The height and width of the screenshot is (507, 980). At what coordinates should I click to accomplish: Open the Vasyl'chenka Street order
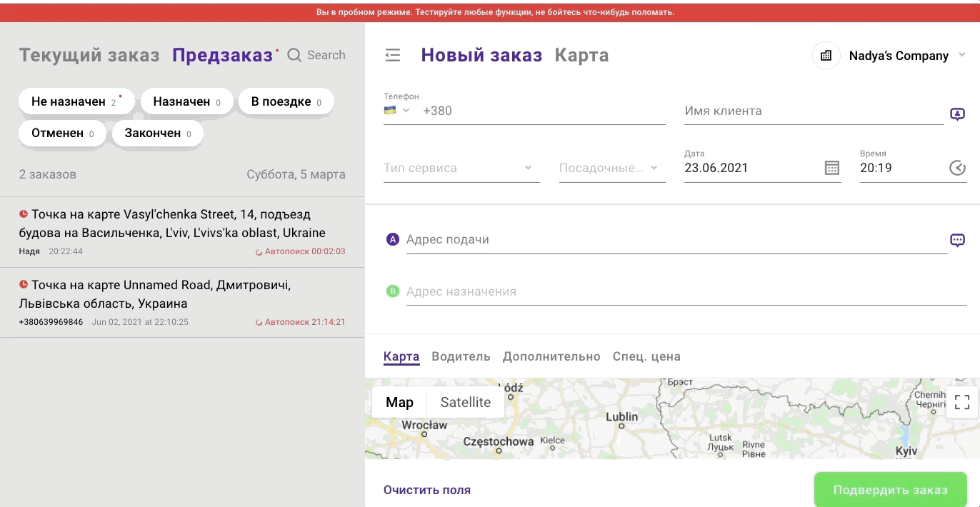click(x=182, y=232)
